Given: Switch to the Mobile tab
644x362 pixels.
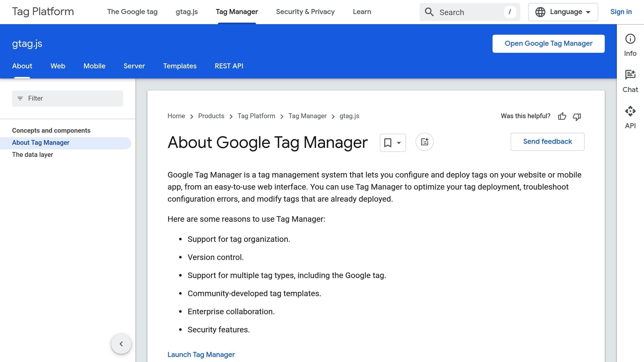Looking at the screenshot, I should (x=94, y=66).
